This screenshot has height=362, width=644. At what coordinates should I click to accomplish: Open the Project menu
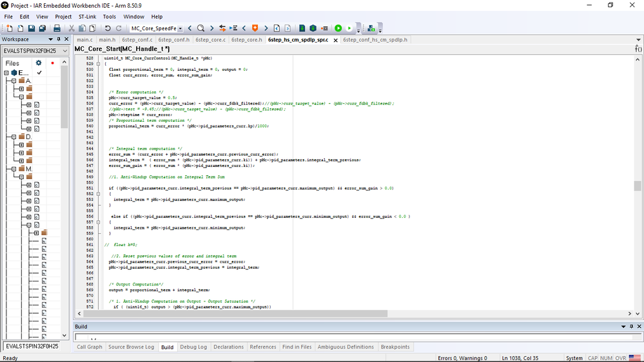63,17
